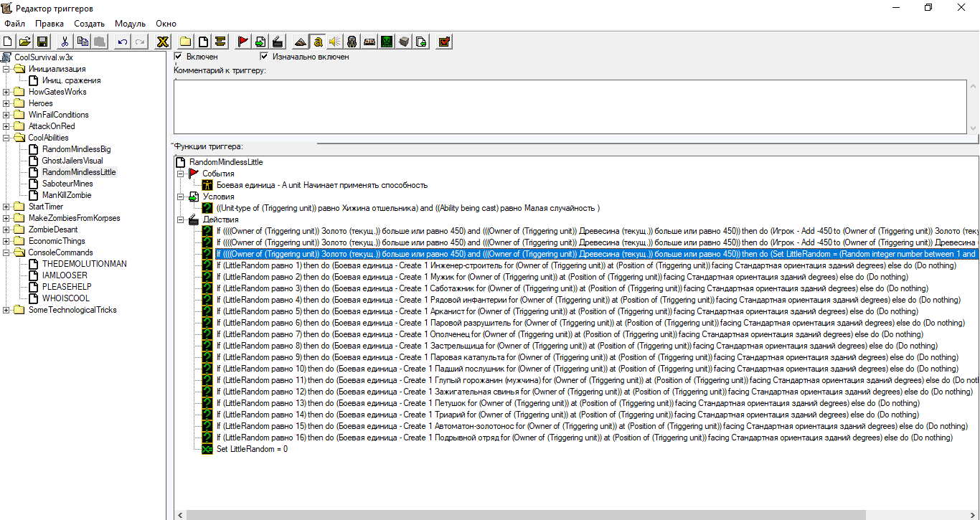Add a new event with the red flag icon
Screen dimensions: 980x520
(x=242, y=42)
